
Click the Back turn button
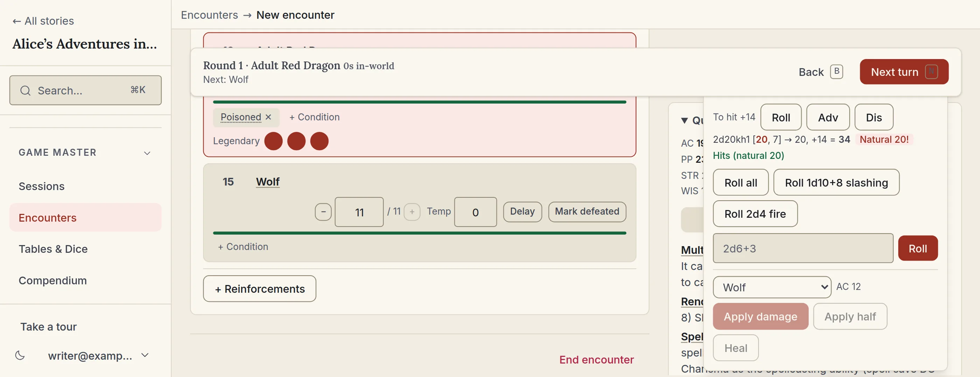point(821,71)
